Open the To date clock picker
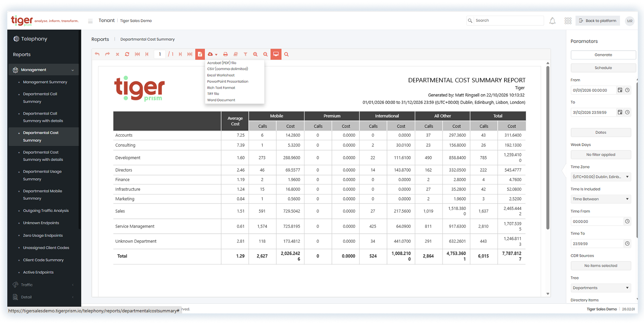Viewport: 644px width, 324px height. (627, 112)
